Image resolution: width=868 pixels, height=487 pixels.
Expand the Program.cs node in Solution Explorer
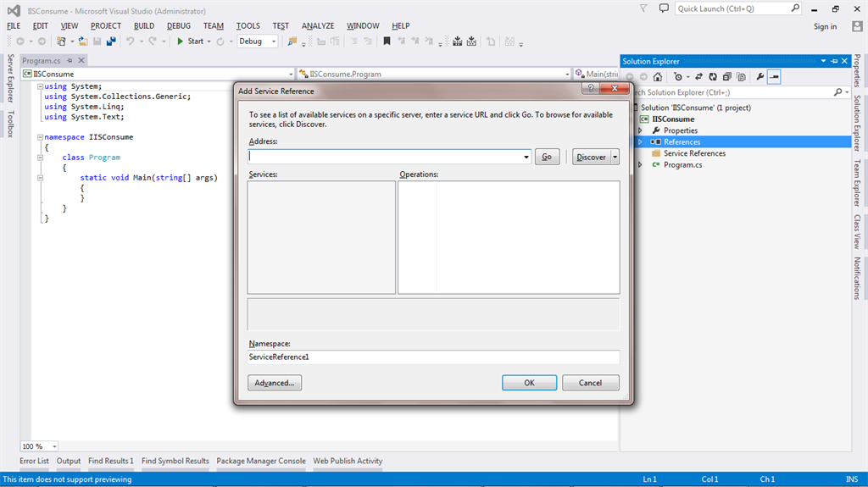(x=641, y=165)
